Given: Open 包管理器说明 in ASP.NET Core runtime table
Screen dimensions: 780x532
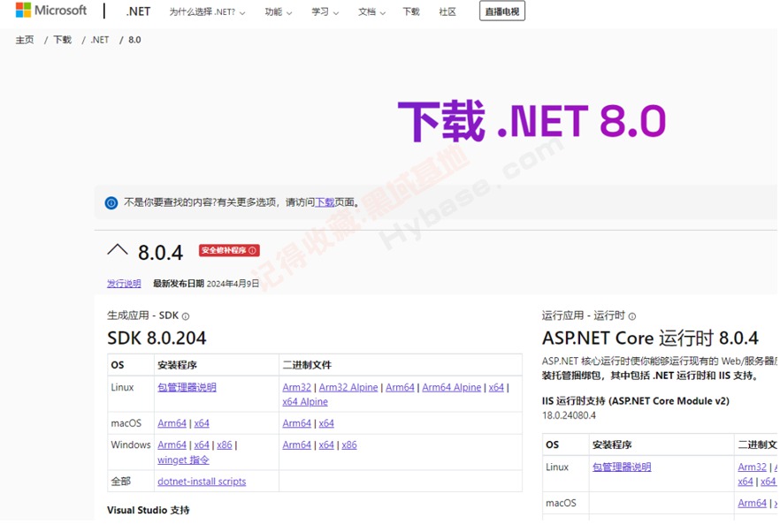Looking at the screenshot, I should [x=622, y=467].
